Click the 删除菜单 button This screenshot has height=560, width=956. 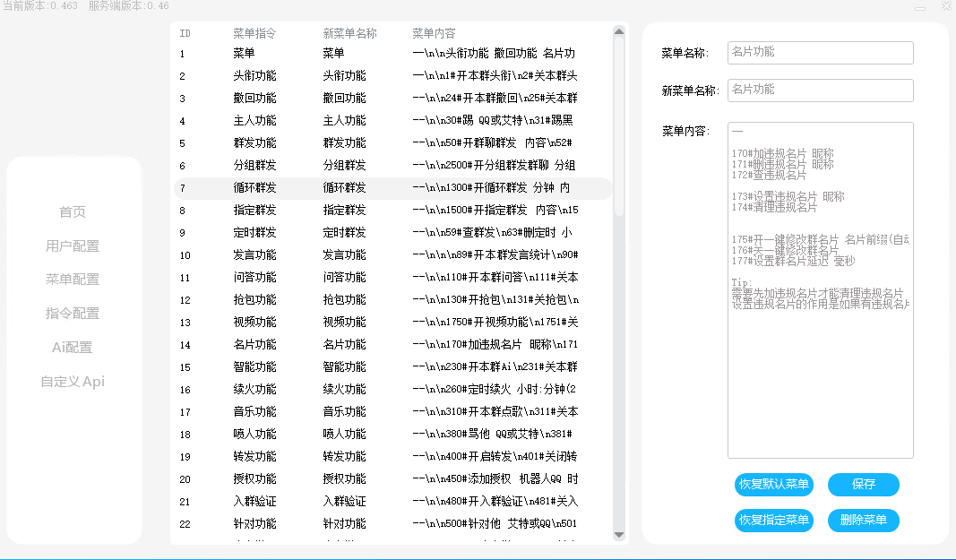click(x=864, y=521)
